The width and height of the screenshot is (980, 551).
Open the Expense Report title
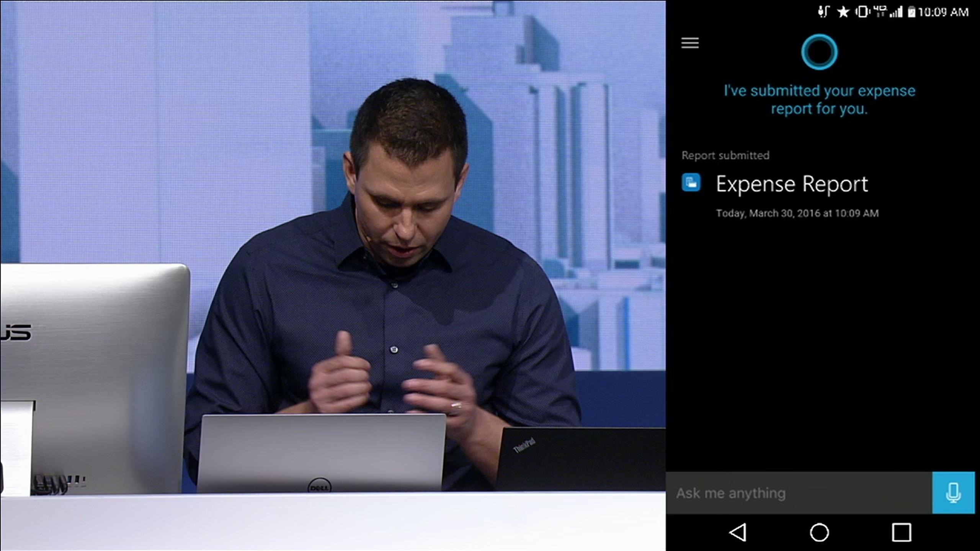(792, 184)
